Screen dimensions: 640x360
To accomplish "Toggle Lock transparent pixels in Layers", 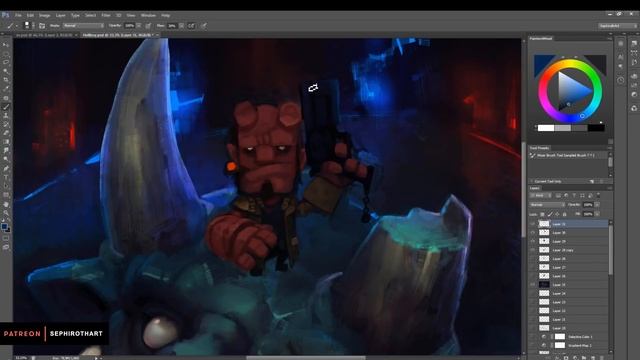I will pos(542,214).
